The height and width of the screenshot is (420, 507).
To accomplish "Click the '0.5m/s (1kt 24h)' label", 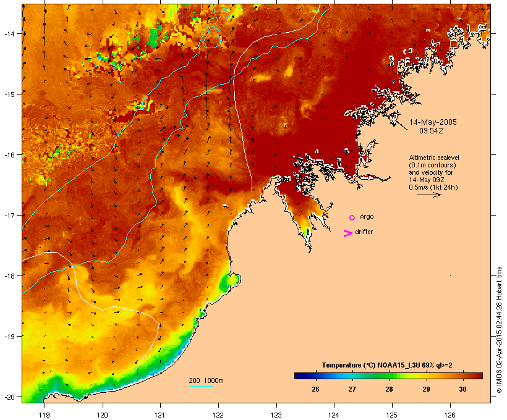I will click(433, 187).
